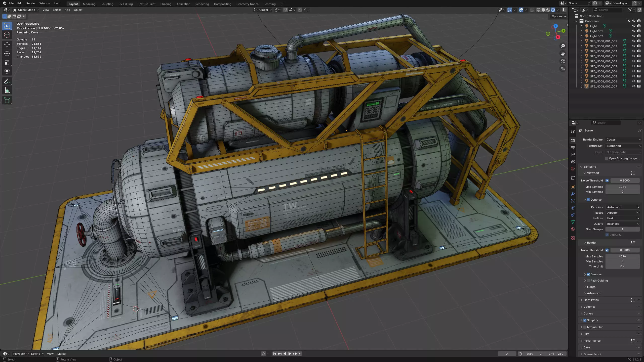Switch perspective/orthographic grid icon
Screen dimensions: 644x362
click(563, 69)
